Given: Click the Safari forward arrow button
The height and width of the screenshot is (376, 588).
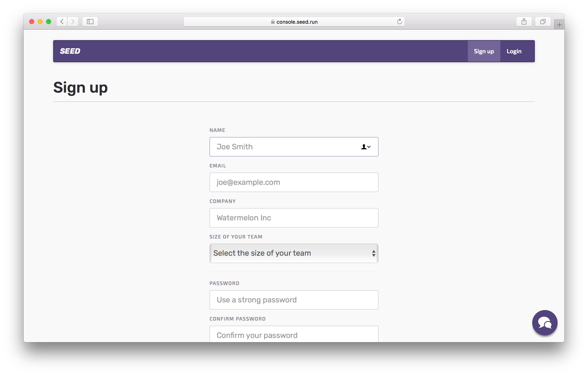Looking at the screenshot, I should tap(73, 22).
